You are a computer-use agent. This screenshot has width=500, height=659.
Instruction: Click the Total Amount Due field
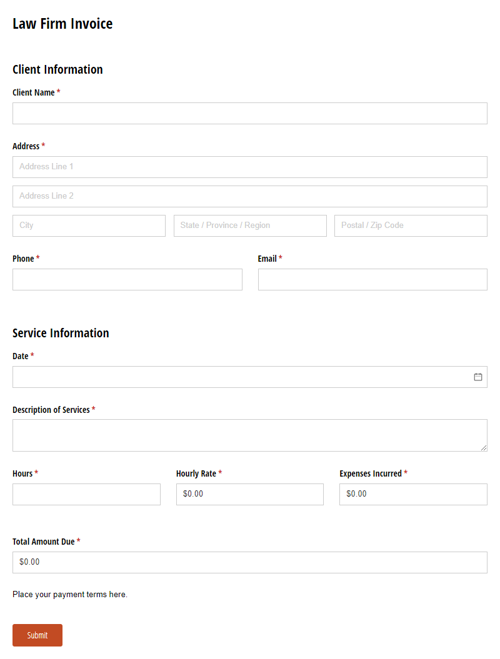(x=250, y=562)
